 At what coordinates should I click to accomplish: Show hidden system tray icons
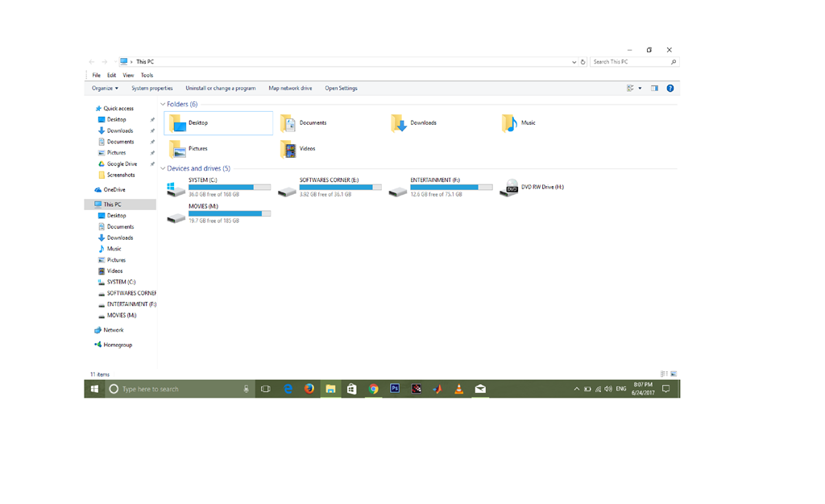tap(577, 389)
